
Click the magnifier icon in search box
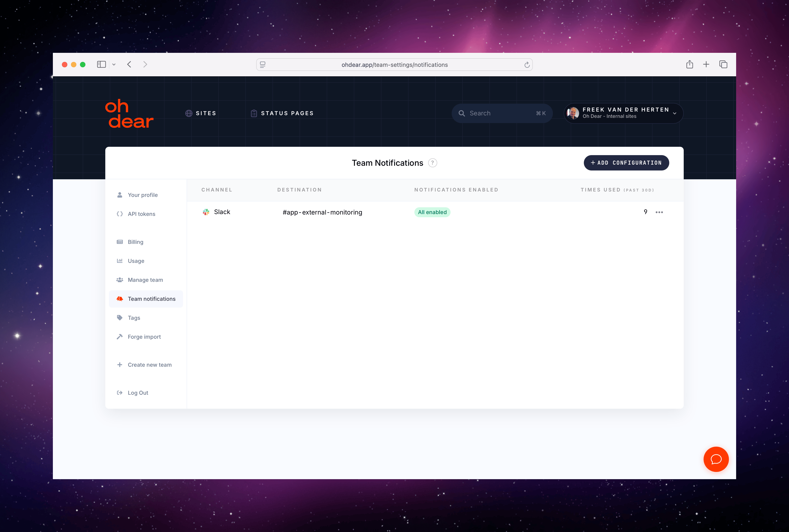pos(462,113)
